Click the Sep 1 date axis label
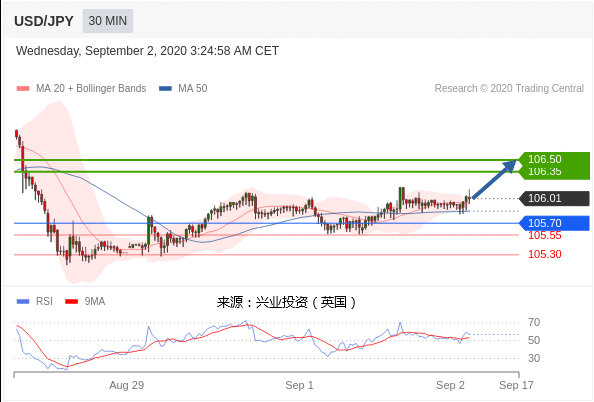The image size is (594, 402). [299, 385]
